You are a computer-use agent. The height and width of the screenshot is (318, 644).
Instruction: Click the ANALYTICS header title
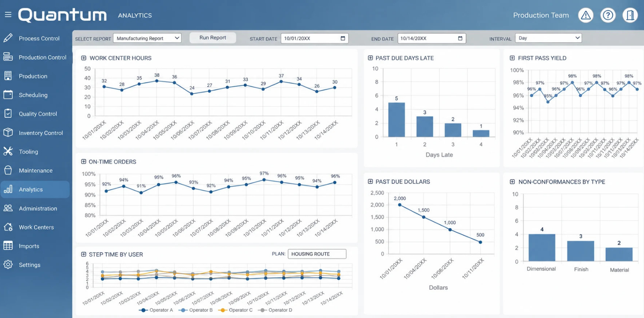coord(135,15)
